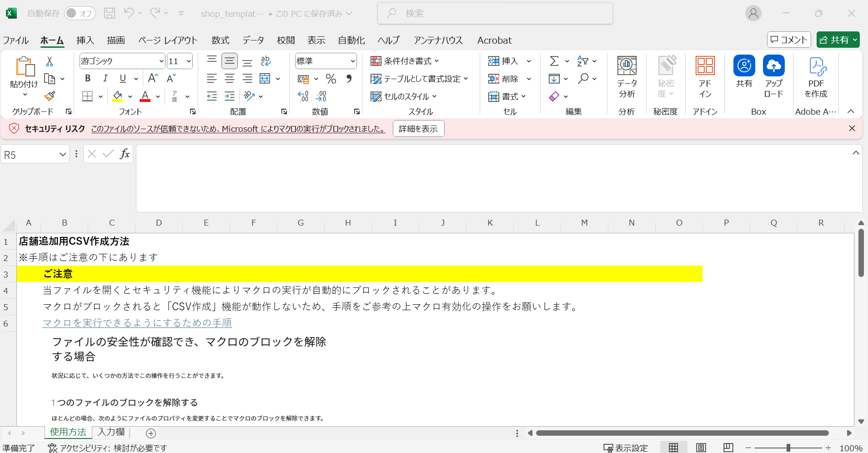Click the security risk message link
The image size is (868, 453).
click(x=238, y=129)
